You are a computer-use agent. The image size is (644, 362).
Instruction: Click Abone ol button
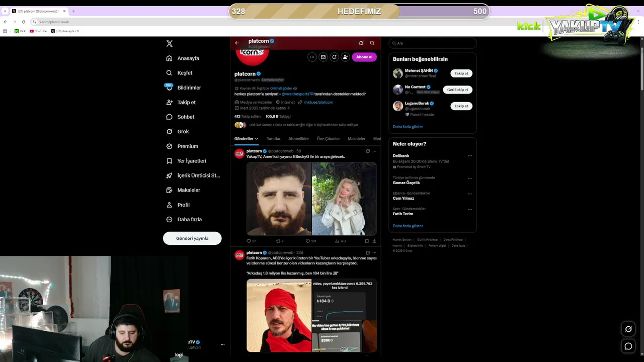click(x=364, y=57)
